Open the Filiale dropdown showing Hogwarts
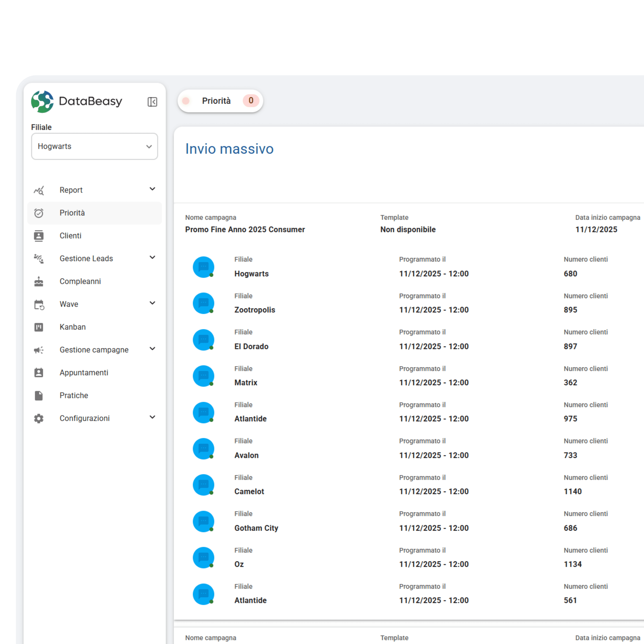This screenshot has height=644, width=644. pos(94,146)
